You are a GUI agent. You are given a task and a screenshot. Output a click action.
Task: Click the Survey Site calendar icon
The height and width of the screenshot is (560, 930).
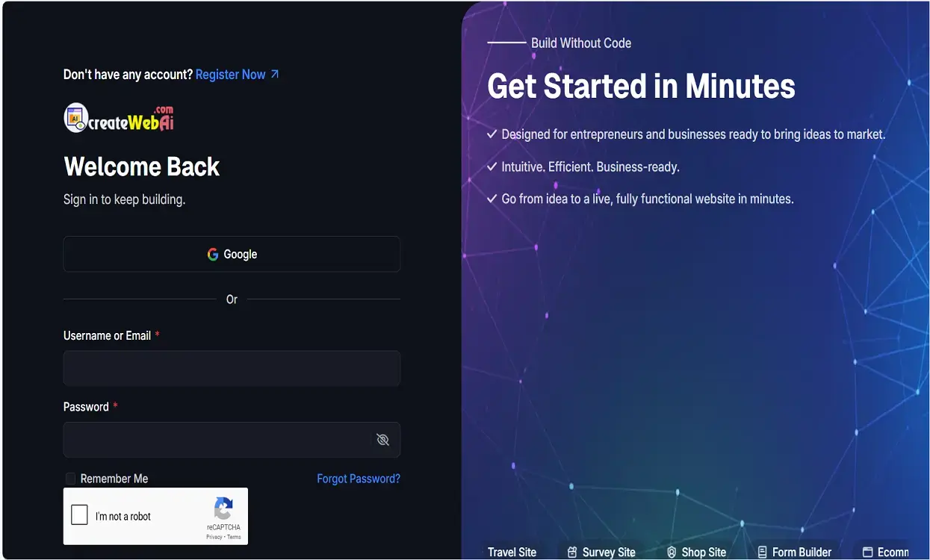pyautogui.click(x=572, y=553)
